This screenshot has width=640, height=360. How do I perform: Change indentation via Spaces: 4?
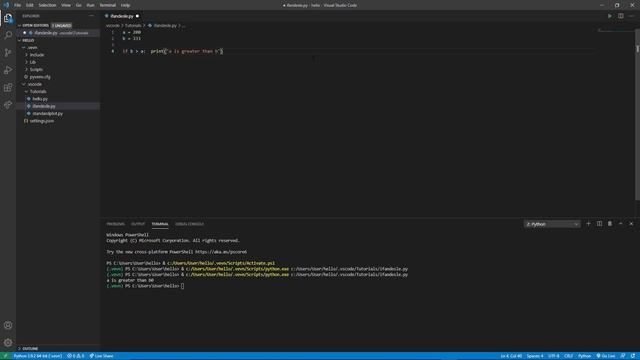tap(535, 356)
